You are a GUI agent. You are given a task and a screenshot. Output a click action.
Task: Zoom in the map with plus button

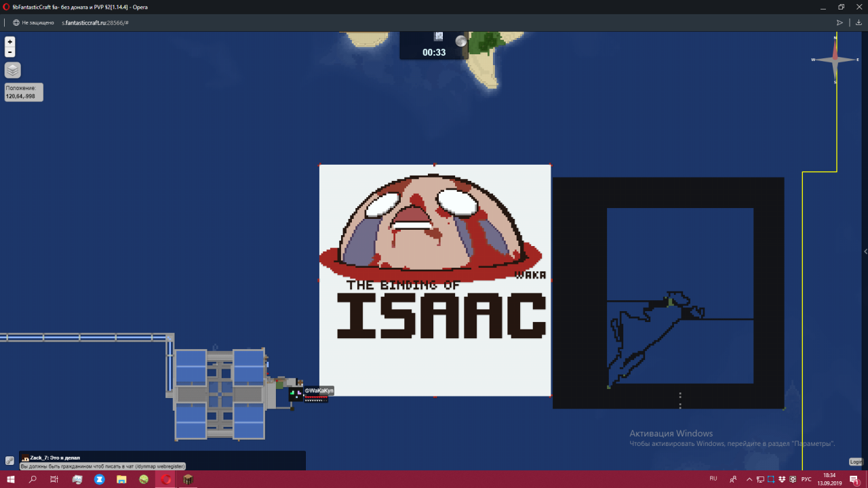[9, 42]
